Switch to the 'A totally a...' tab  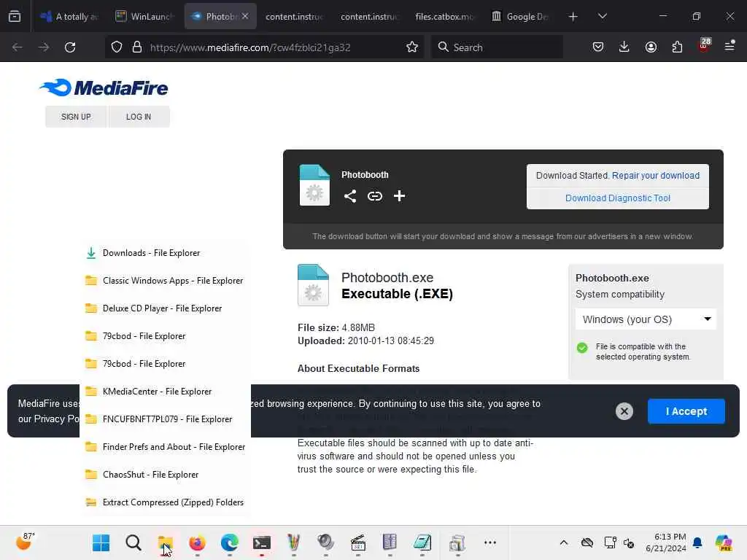[69, 16]
